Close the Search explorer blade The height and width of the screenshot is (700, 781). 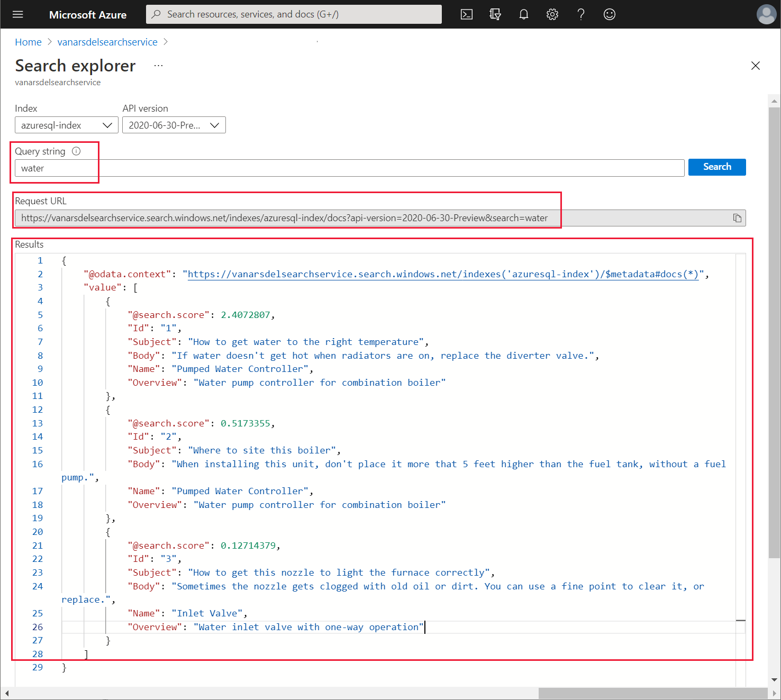click(x=756, y=66)
